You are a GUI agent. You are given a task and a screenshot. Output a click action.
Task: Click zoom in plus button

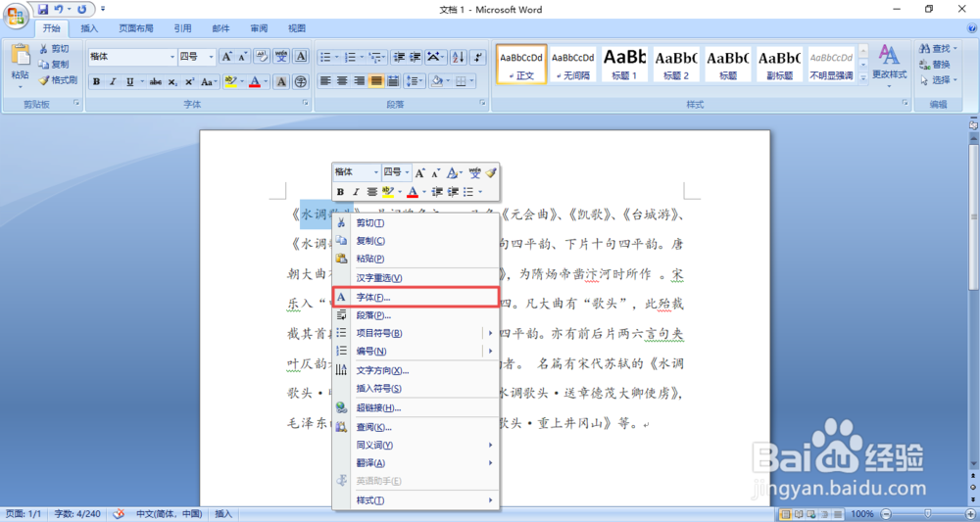pyautogui.click(x=970, y=514)
